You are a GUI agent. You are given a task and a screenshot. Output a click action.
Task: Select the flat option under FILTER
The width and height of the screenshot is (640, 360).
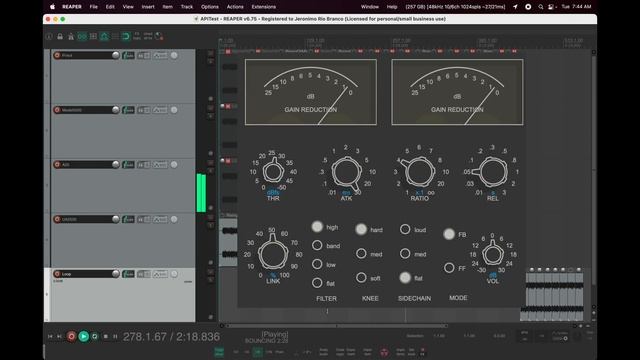pyautogui.click(x=317, y=282)
